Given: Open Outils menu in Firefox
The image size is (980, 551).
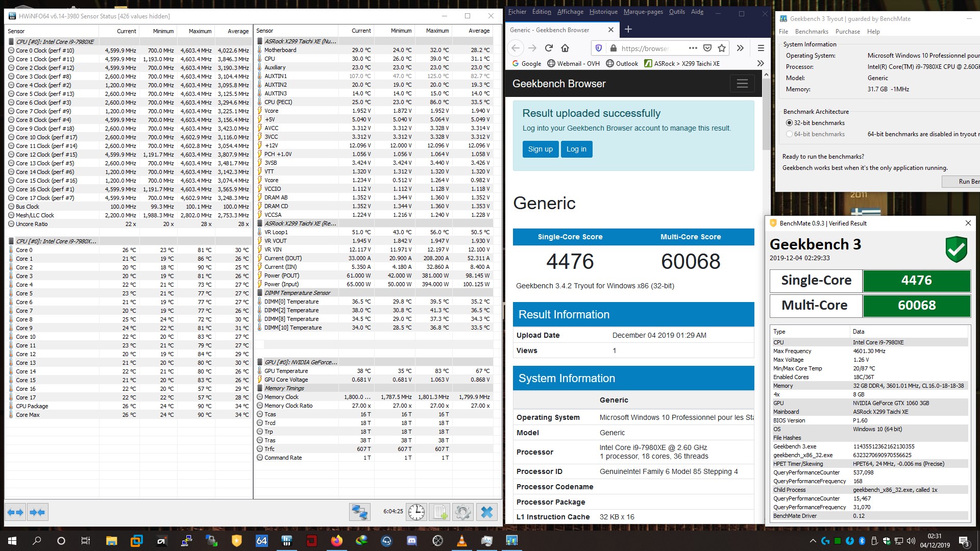Looking at the screenshot, I should 677,12.
